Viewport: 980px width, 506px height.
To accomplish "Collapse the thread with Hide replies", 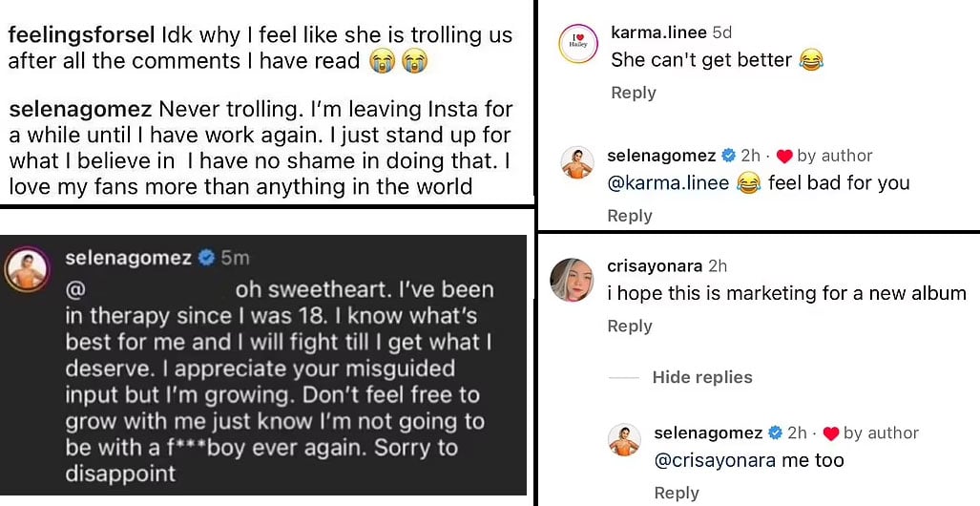I will click(701, 377).
